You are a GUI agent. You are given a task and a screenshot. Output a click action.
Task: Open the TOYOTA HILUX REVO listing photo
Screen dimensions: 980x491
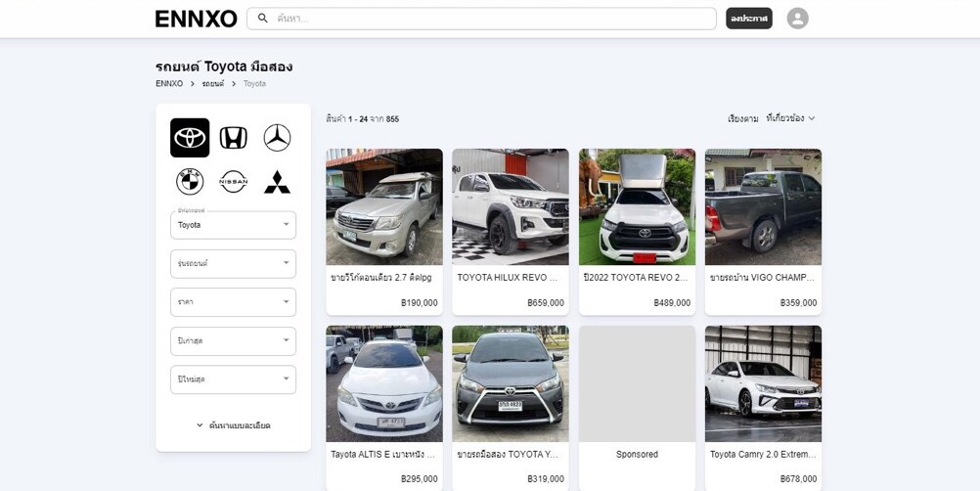click(x=510, y=206)
